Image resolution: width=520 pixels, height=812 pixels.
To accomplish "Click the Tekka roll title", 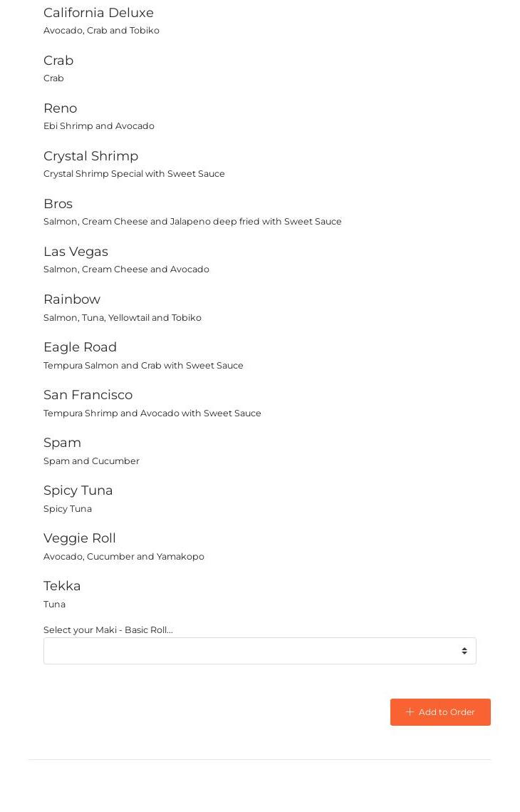I will tap(62, 586).
